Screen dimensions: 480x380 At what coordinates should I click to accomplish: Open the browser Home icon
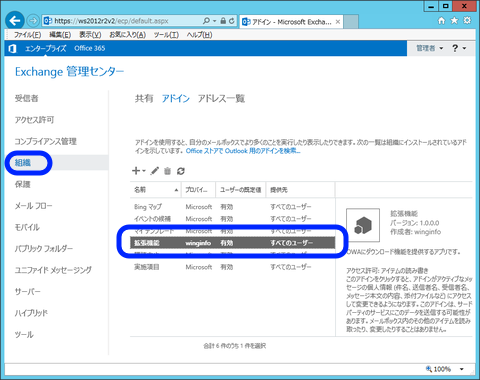tap(441, 21)
